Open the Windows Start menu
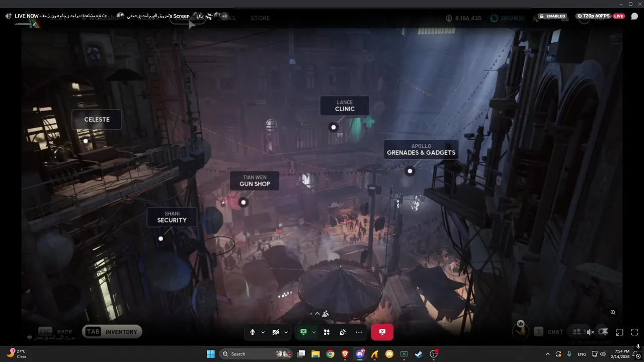Viewport: 644px width, 362px height. 211,354
